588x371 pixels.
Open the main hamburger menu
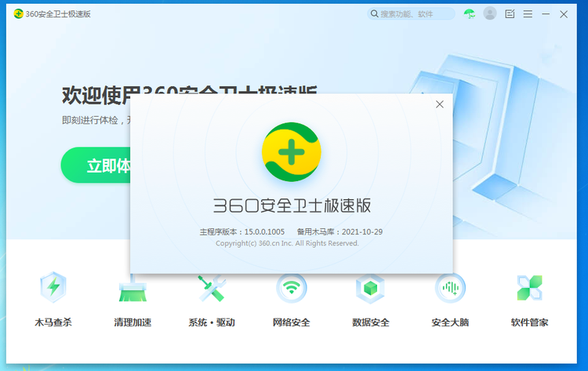(x=528, y=14)
